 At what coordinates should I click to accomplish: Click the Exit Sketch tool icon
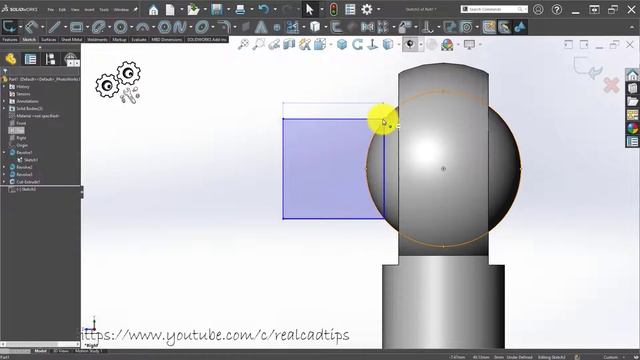[x=9, y=27]
